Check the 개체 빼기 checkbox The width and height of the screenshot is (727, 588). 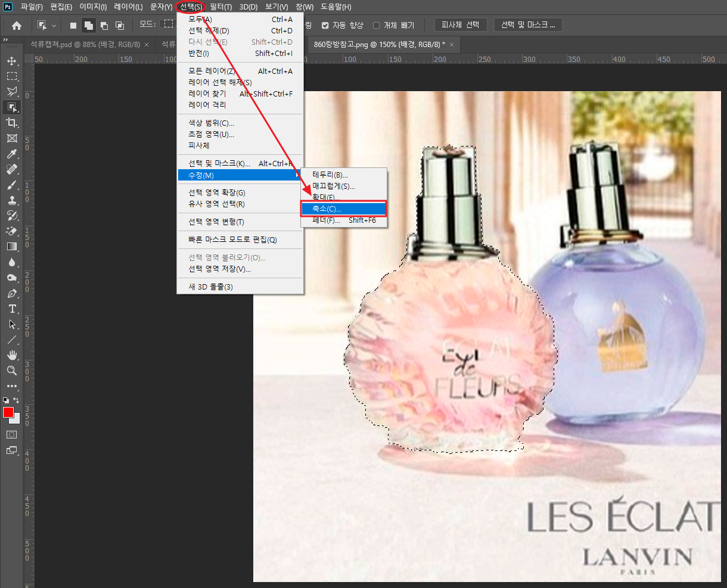click(x=376, y=25)
